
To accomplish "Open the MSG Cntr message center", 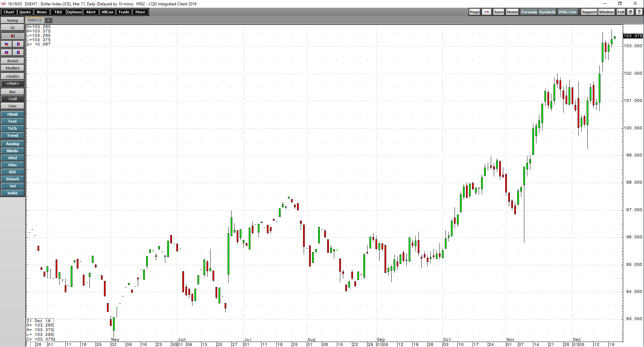I will (568, 12).
